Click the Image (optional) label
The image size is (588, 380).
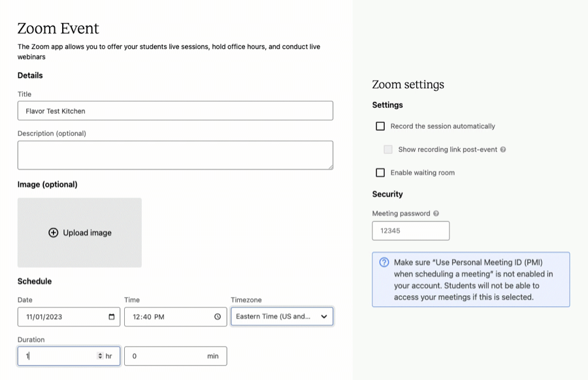click(x=47, y=184)
